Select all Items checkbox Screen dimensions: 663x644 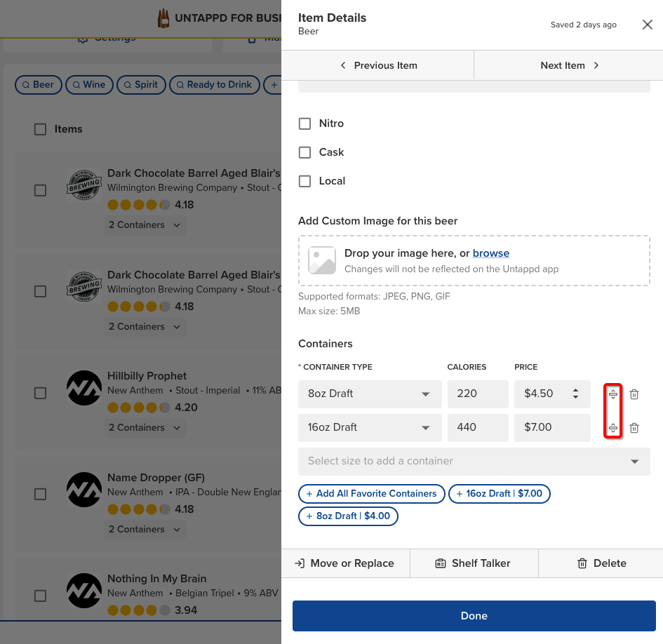click(40, 129)
